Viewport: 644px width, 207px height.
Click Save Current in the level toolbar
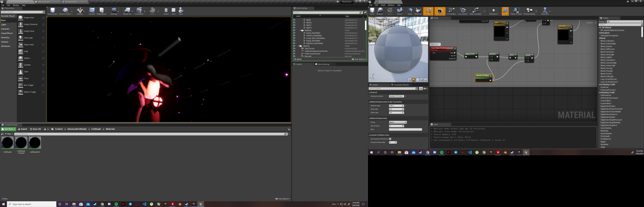coord(52,11)
